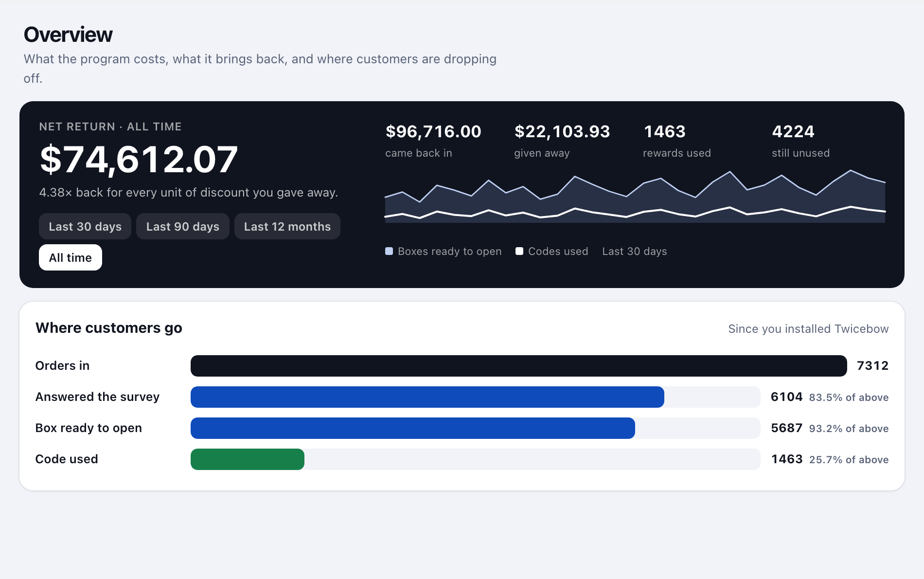Click the 'Code used' row label
The height and width of the screenshot is (579, 924).
67,459
